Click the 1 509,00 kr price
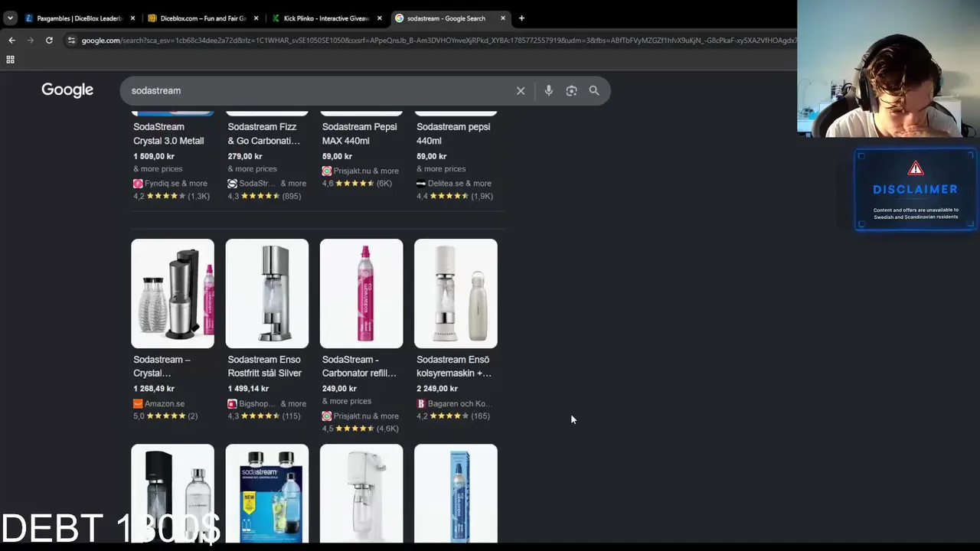This screenshot has height=551, width=980. pyautogui.click(x=154, y=156)
